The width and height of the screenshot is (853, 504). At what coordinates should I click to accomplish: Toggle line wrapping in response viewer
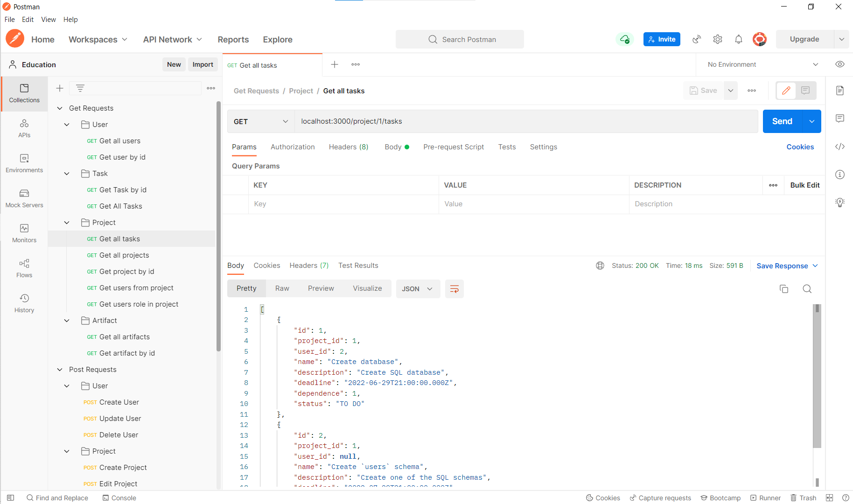[454, 288]
